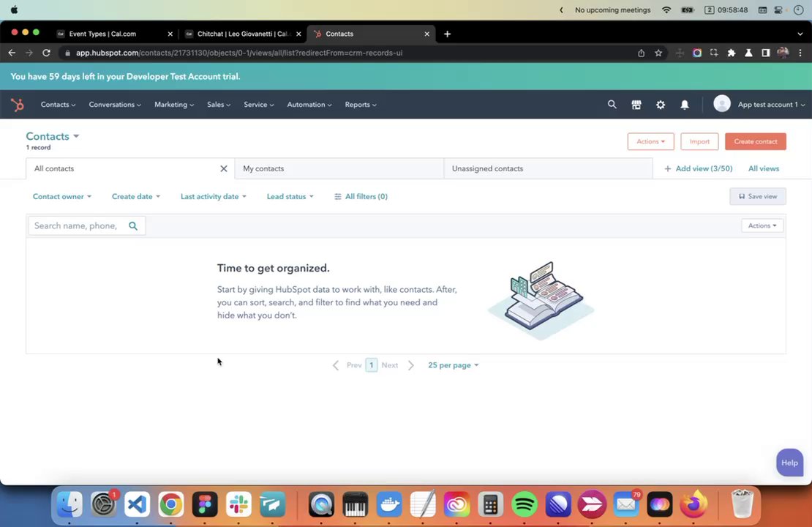Expand the Conversations navigation menu
This screenshot has height=527, width=812.
tap(115, 105)
